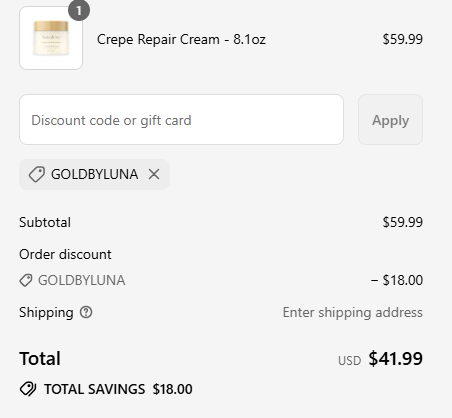Click the Crepe Repair Cream product name

click(x=181, y=39)
